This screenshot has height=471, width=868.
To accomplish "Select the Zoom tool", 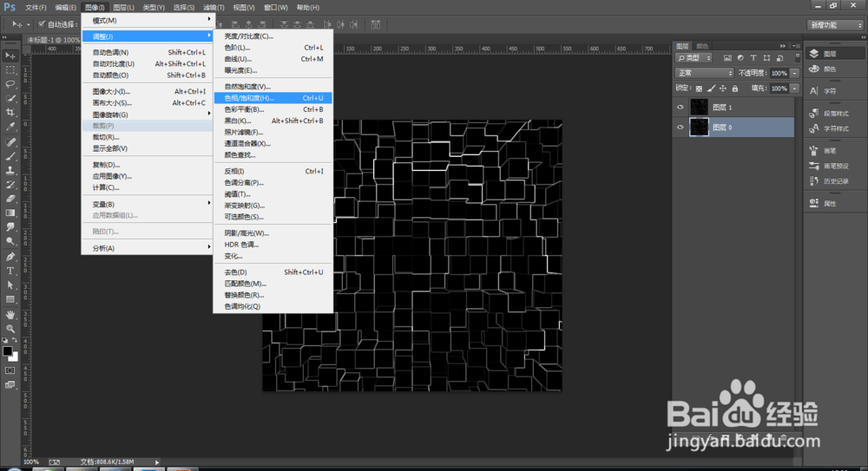I will click(x=10, y=329).
